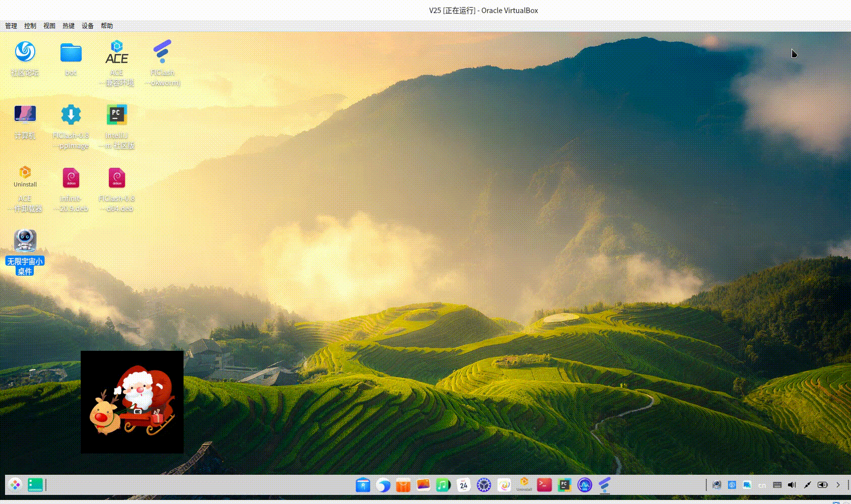Screen dimensions: 851x504
Task: Launch the red Terminal in dock
Action: 544,485
